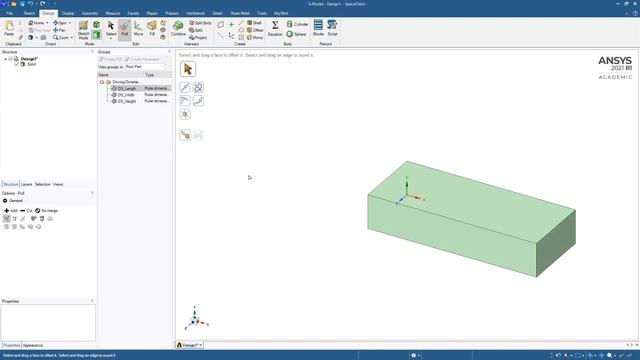Screen dimensions: 640x360
Task: Open the View groups in Root Part dropdown
Action: pos(145,67)
